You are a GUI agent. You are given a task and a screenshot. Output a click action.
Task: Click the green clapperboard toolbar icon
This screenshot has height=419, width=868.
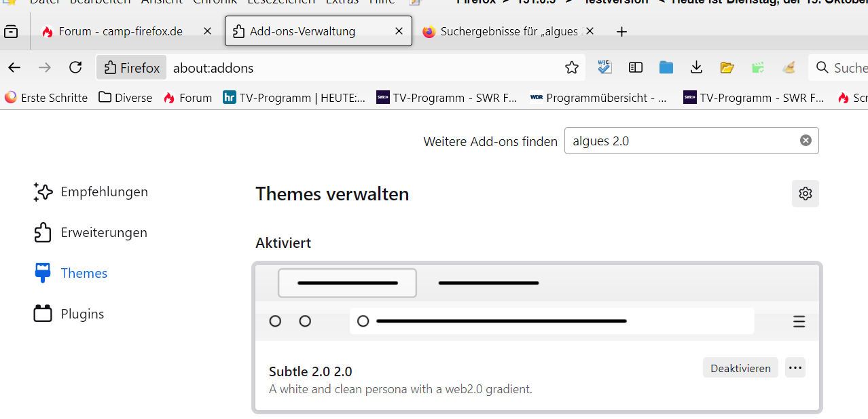coord(758,67)
